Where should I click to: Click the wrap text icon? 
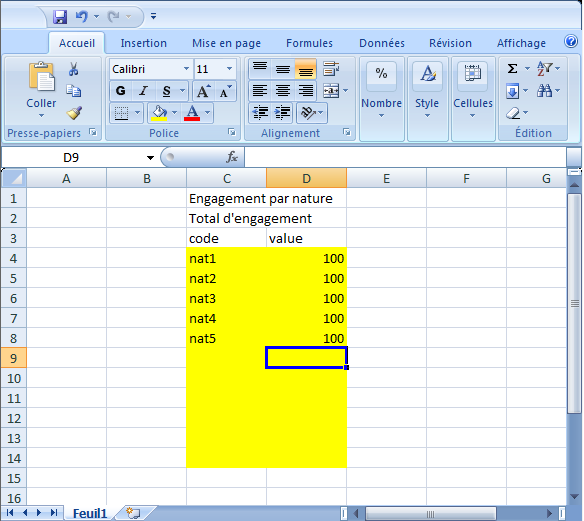pyautogui.click(x=331, y=69)
